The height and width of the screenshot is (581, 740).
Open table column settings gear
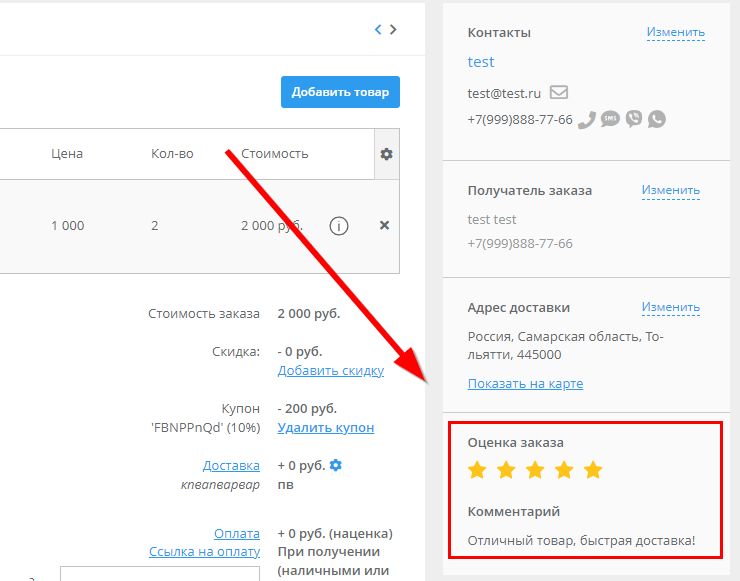point(386,154)
